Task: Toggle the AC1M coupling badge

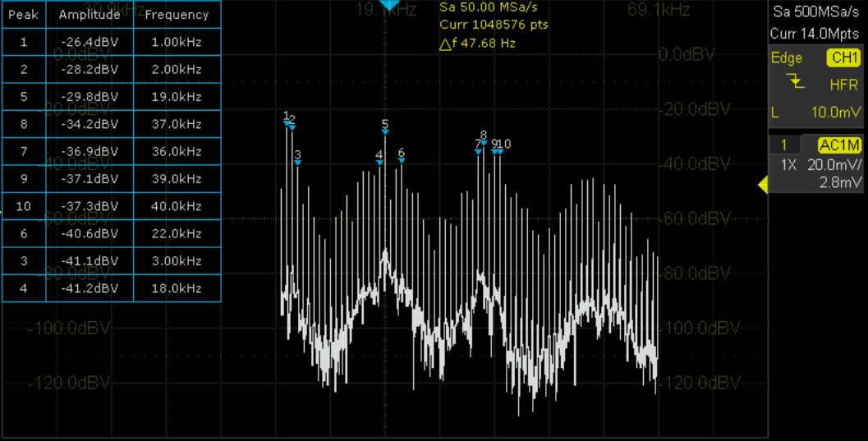Action: coord(839,145)
